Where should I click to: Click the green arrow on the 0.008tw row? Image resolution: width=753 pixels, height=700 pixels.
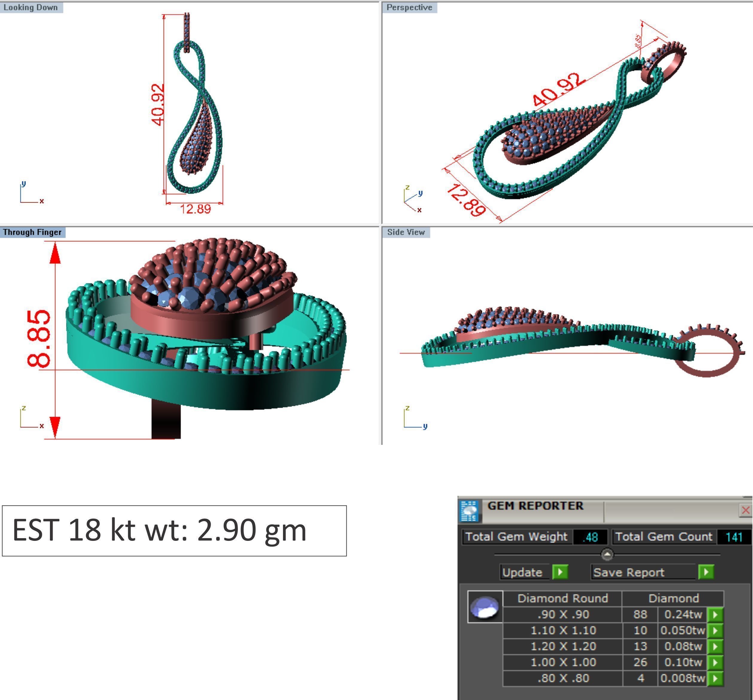tap(716, 678)
